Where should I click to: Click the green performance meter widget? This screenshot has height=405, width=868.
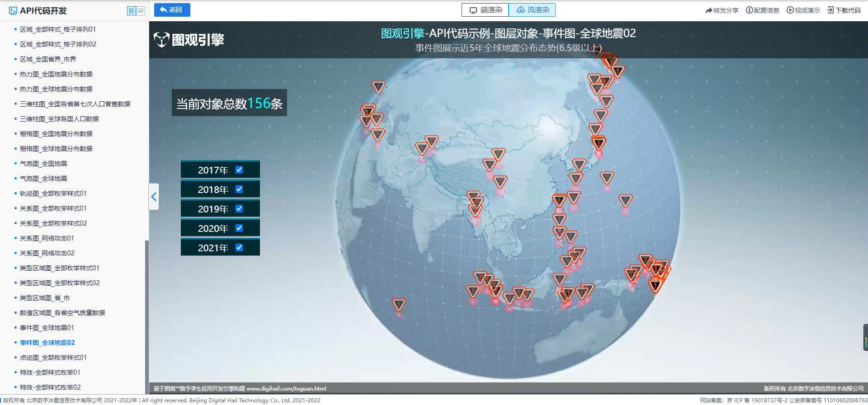pos(866,337)
